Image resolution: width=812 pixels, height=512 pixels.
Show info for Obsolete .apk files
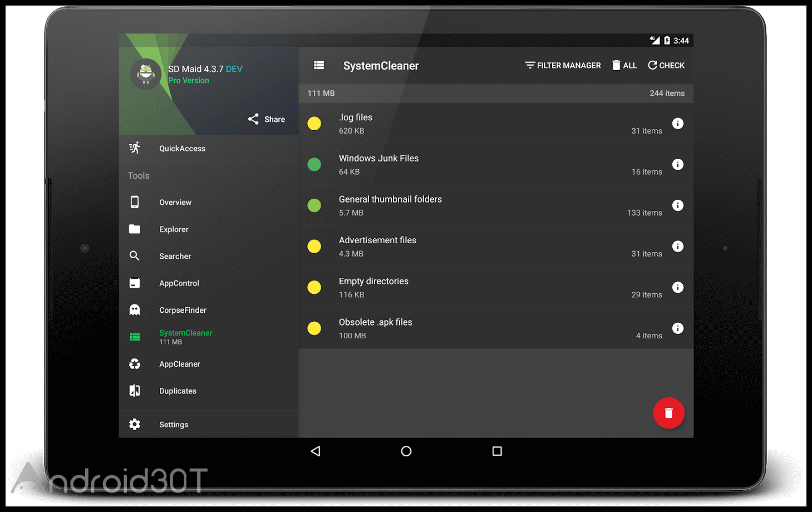tap(678, 328)
